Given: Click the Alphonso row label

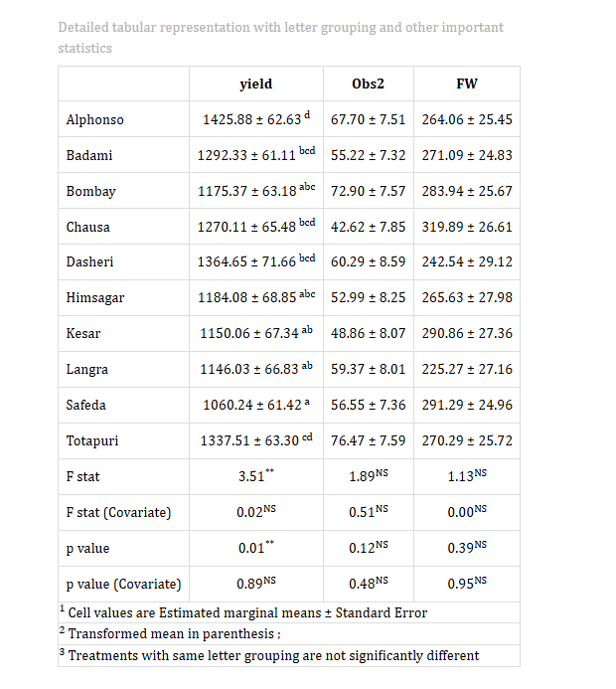Looking at the screenshot, I should (94, 120).
